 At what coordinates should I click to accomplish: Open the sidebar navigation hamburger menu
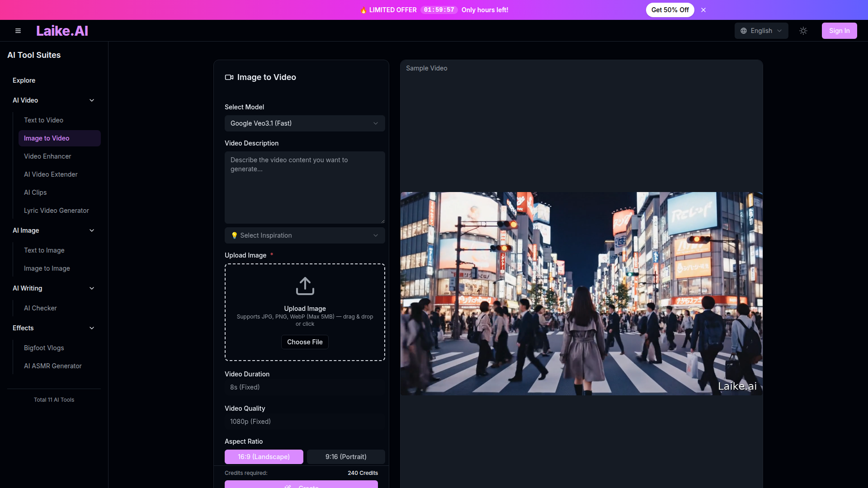[18, 30]
